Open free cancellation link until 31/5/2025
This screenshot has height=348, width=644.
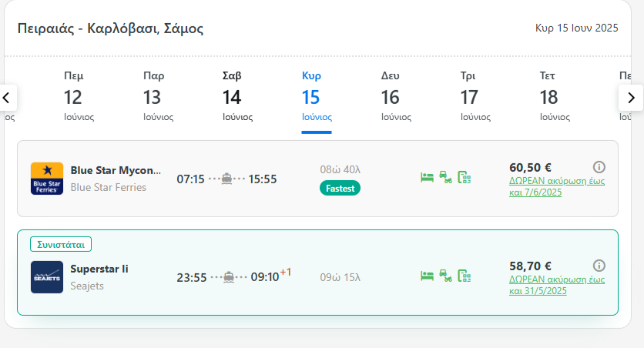(556, 285)
